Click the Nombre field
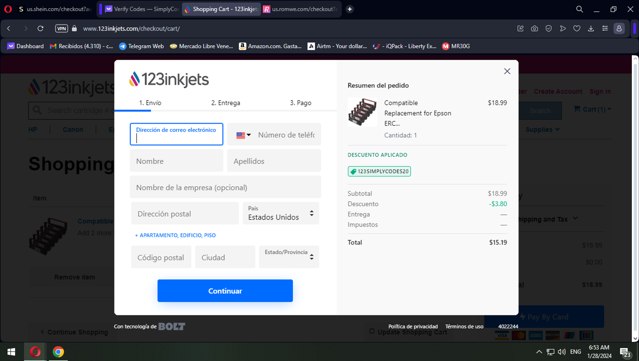639x361 pixels. [176, 161]
